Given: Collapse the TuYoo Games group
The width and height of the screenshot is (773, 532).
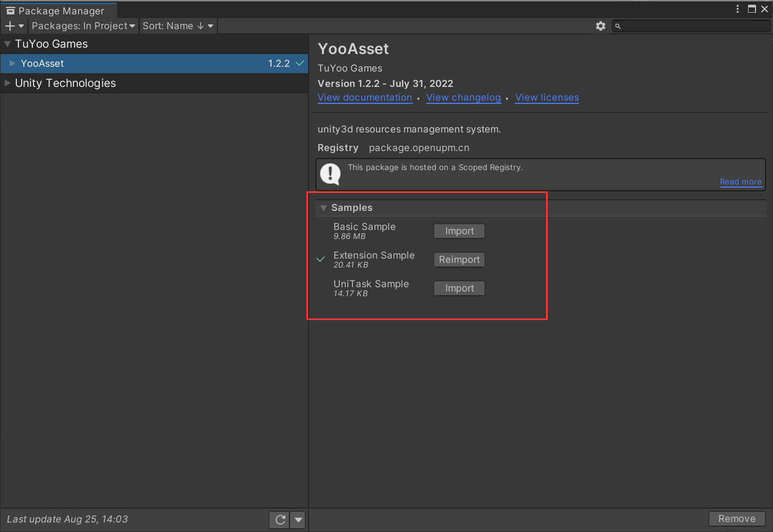Looking at the screenshot, I should tap(7, 44).
